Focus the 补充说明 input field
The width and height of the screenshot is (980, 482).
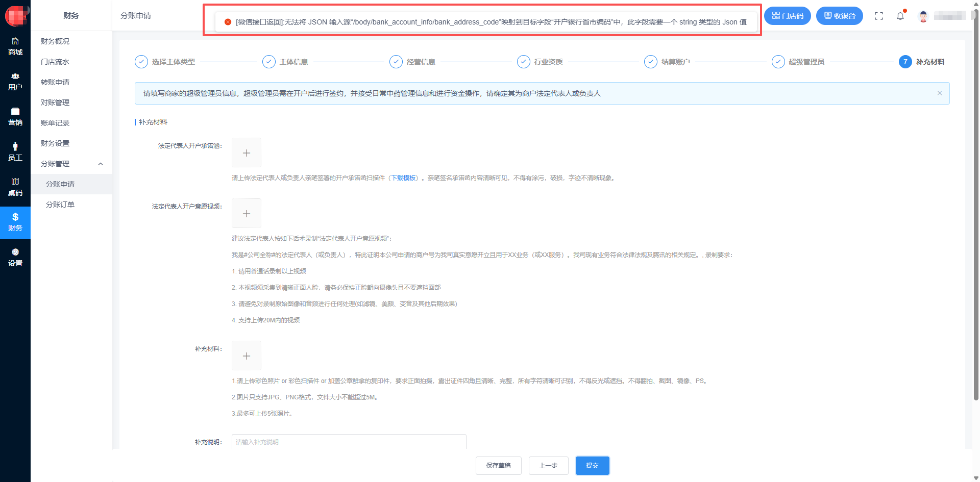(349, 442)
